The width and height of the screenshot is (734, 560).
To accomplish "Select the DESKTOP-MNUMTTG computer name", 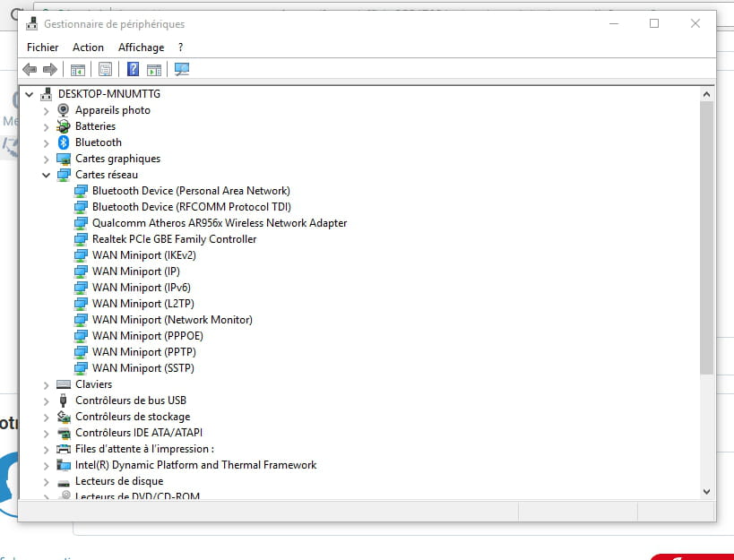I will [109, 94].
